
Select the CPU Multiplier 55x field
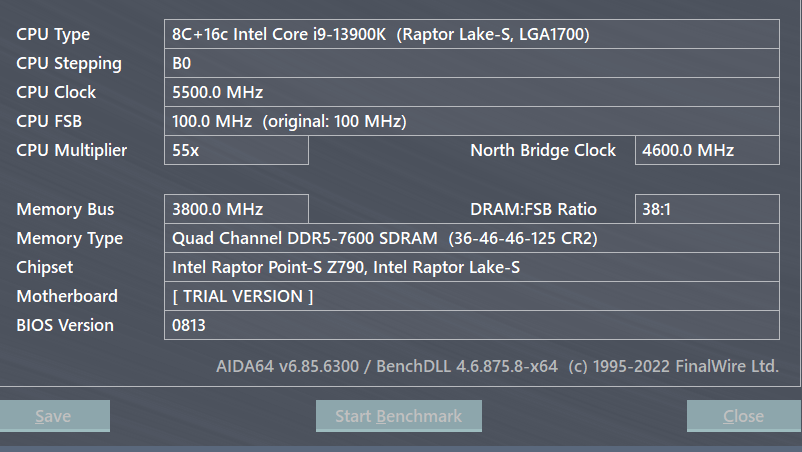coord(236,150)
